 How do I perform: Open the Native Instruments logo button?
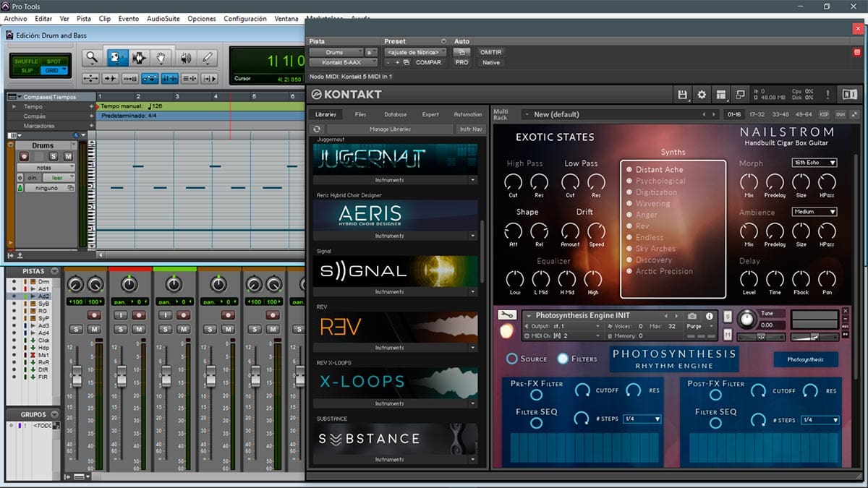pyautogui.click(x=848, y=95)
